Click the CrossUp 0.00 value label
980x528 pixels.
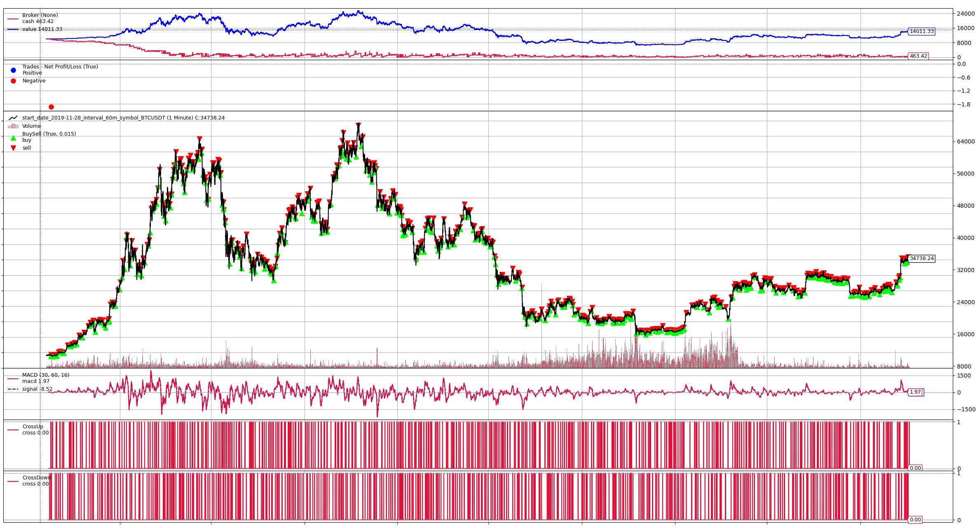pos(915,468)
